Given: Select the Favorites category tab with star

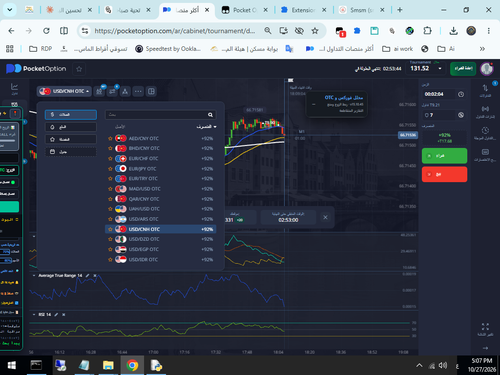Looking at the screenshot, I should pos(71,139).
